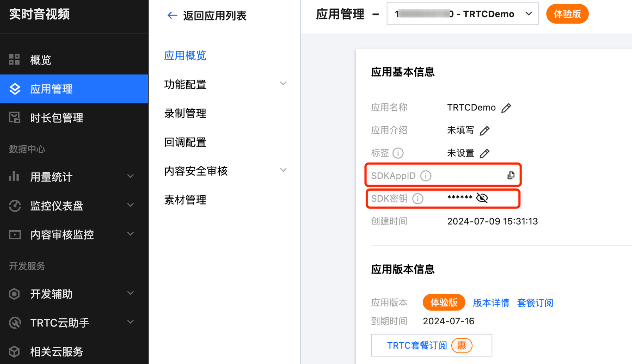
Task: Open the 录制管理 menu item
Action: 185,113
